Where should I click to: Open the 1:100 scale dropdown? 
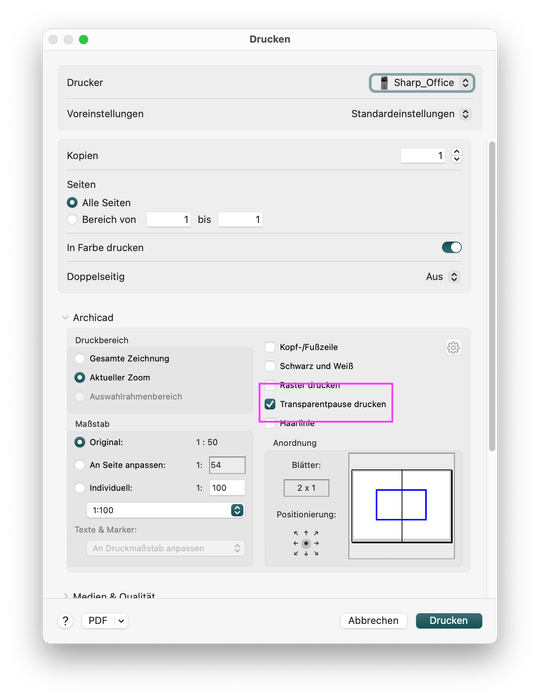(x=166, y=510)
